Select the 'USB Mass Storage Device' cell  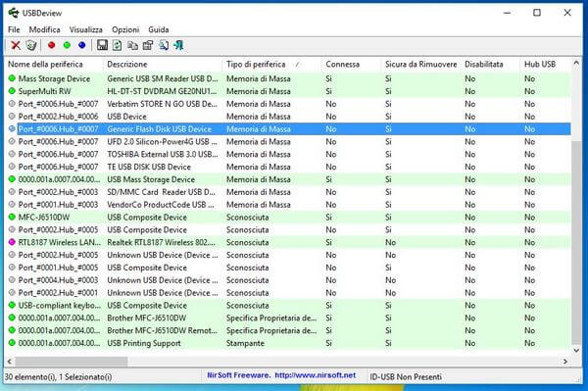[x=151, y=179]
